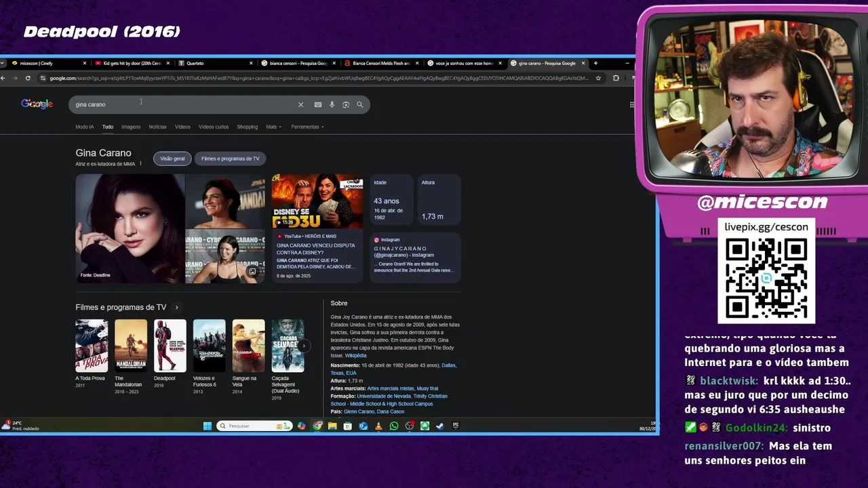The image size is (868, 488).
Task: Expand Filmes e programas de TV arrow
Action: (x=176, y=307)
